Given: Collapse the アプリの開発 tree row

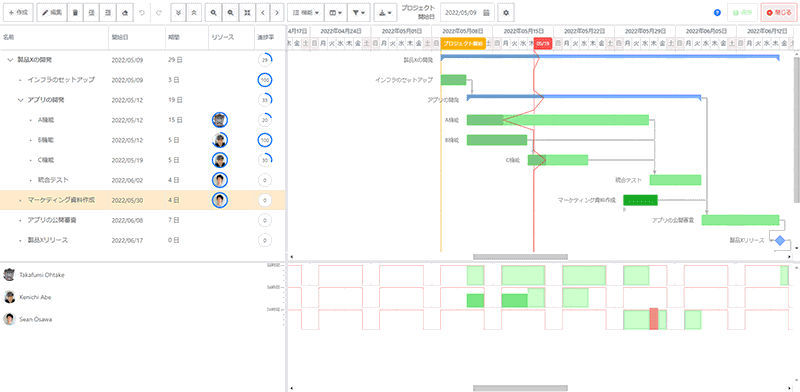Looking at the screenshot, I should pyautogui.click(x=20, y=100).
